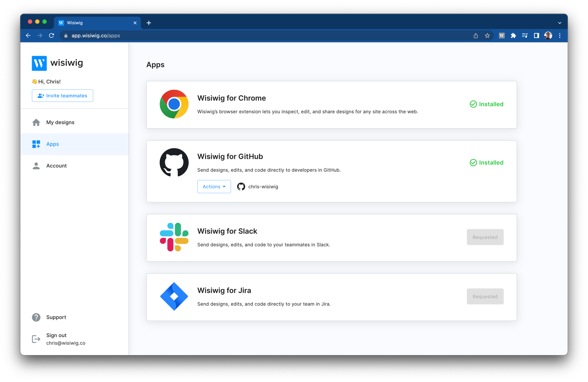
Task: Bookmark this page with the star icon
Action: click(x=487, y=36)
